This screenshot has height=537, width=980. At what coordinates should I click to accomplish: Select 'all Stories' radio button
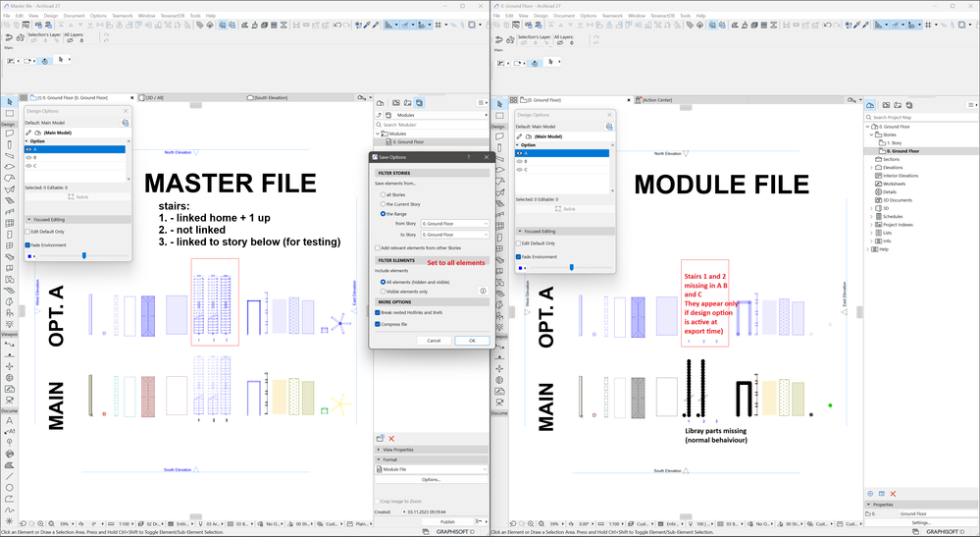[x=384, y=195]
